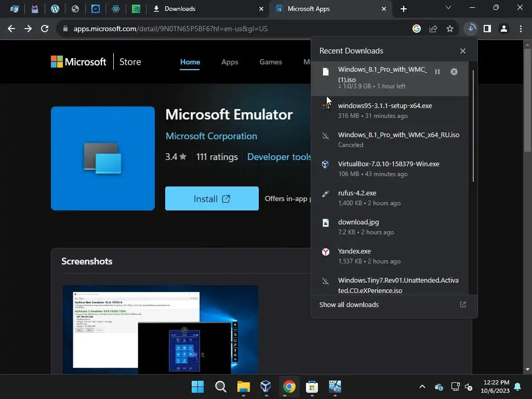This screenshot has width=532, height=399.
Task: Switch to the Apps tab
Action: tap(230, 62)
